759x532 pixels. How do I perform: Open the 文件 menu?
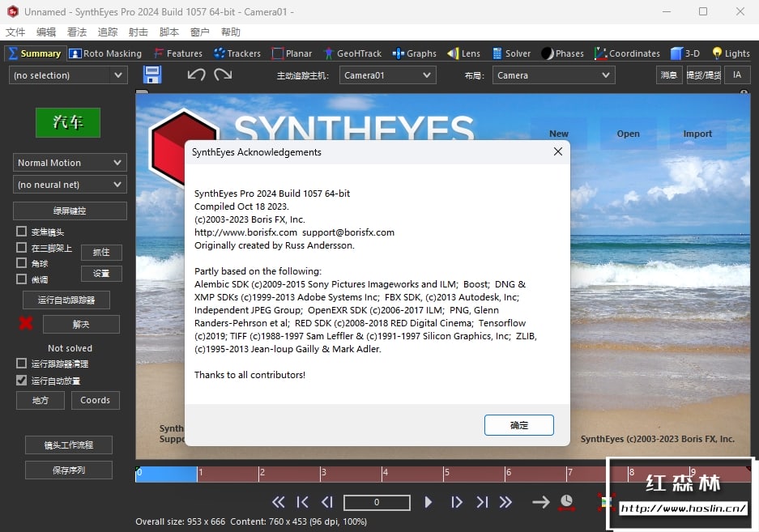click(15, 32)
